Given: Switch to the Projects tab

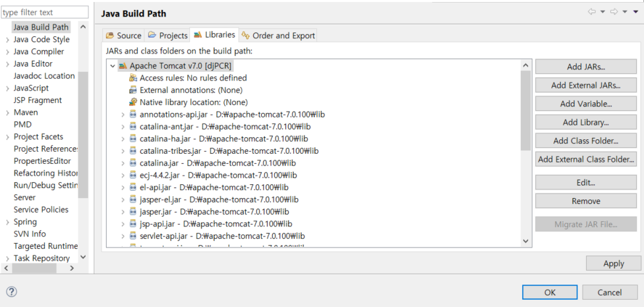Looking at the screenshot, I should click(167, 36).
